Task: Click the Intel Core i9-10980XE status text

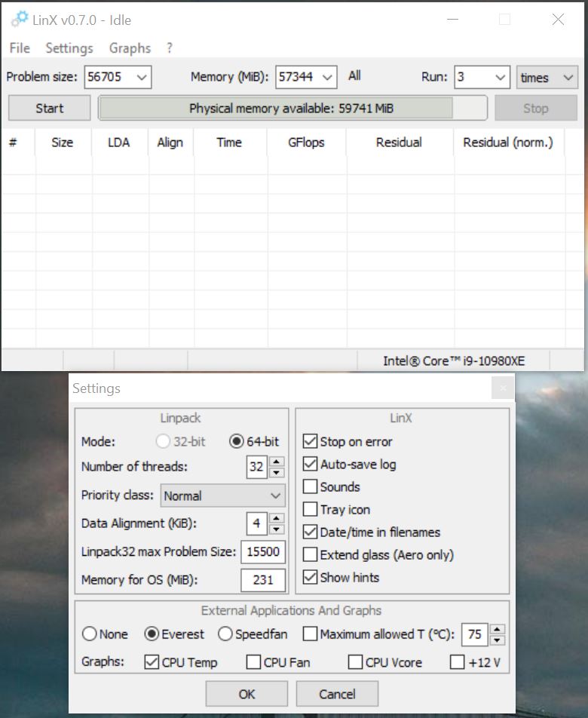Action: coord(454,361)
